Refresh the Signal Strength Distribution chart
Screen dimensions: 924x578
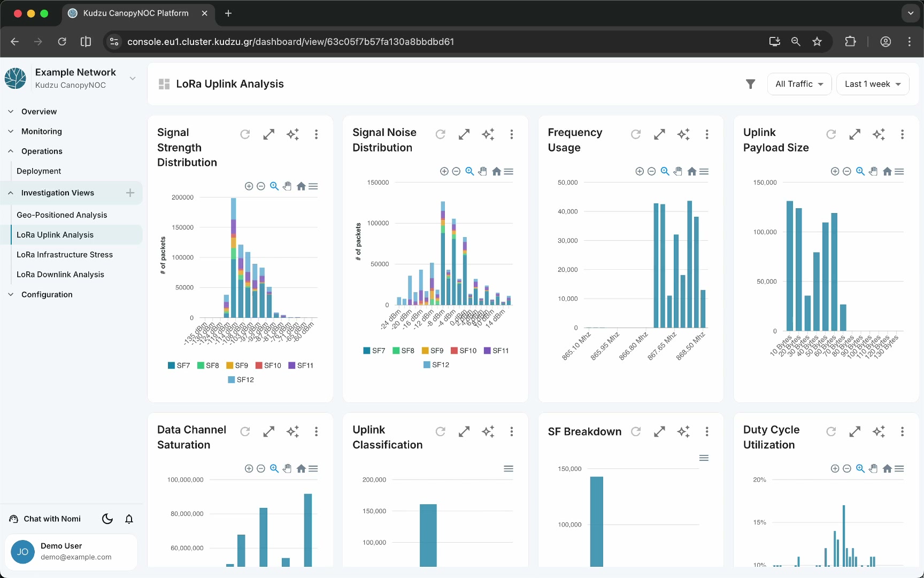click(x=245, y=134)
